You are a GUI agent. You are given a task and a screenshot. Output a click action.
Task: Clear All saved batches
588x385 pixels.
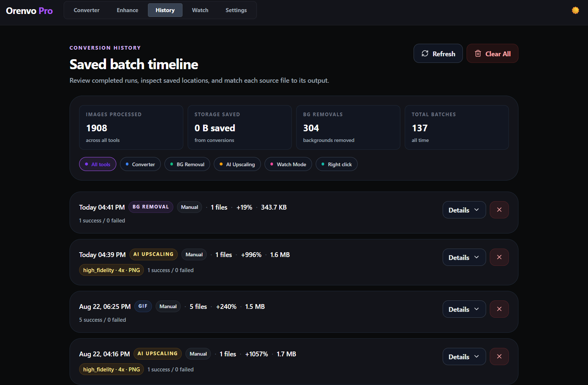[492, 53]
